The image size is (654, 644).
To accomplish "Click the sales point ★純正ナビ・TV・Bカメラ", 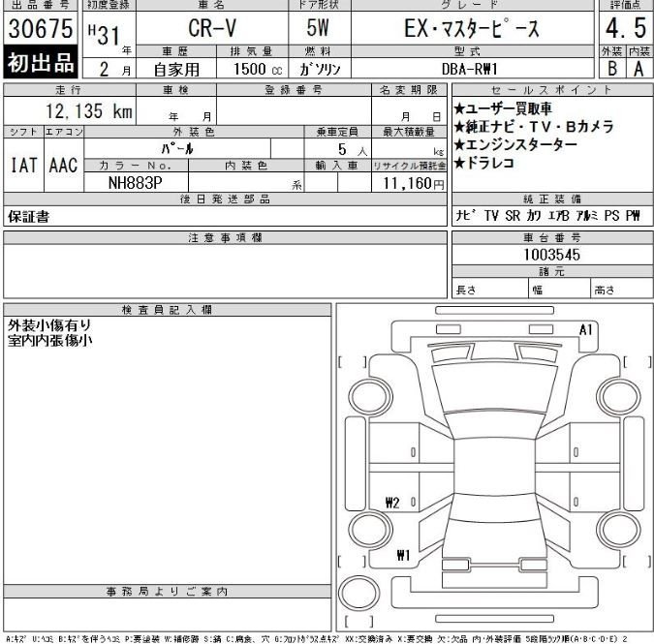I will pos(534,126).
